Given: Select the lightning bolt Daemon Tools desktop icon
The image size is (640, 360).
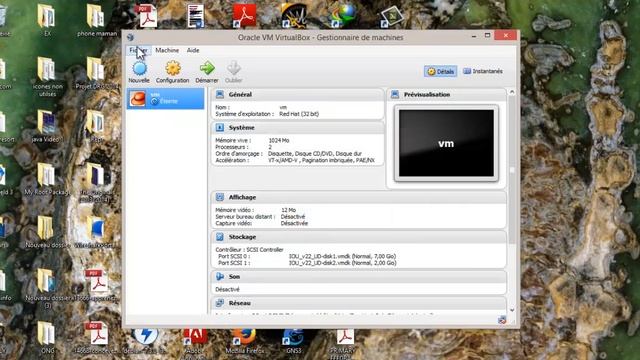Looking at the screenshot, I should coord(146,341).
